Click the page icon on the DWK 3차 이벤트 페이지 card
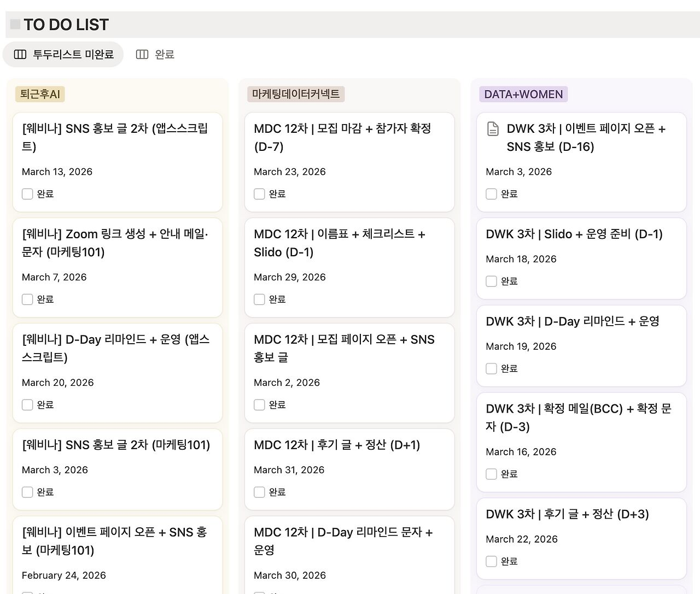This screenshot has height=594, width=700. coord(493,129)
